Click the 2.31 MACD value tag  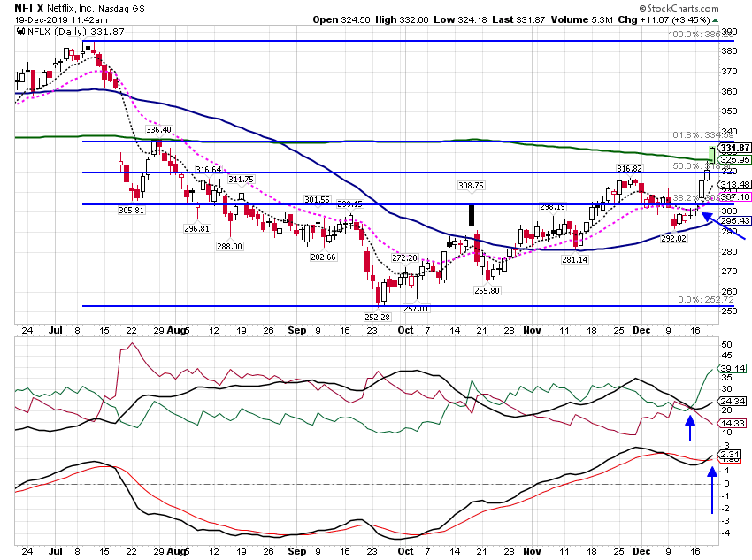pos(730,455)
